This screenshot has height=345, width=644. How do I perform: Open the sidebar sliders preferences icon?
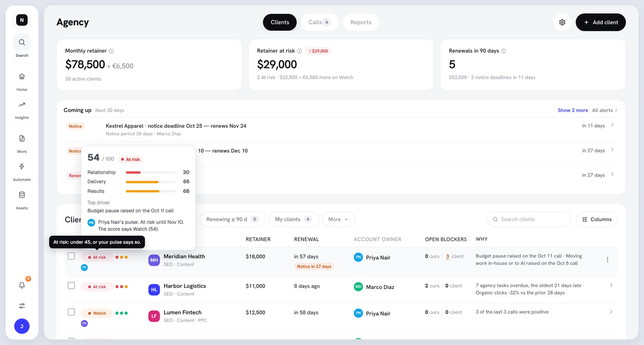[22, 306]
